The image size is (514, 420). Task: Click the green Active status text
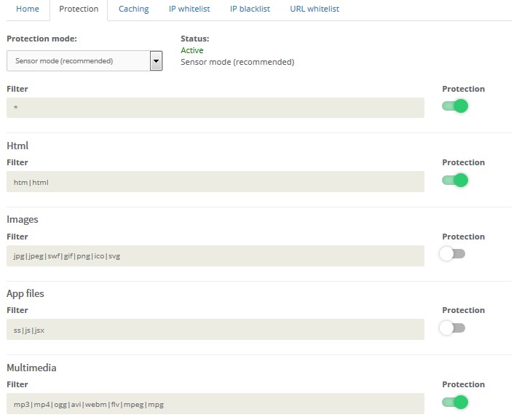192,50
